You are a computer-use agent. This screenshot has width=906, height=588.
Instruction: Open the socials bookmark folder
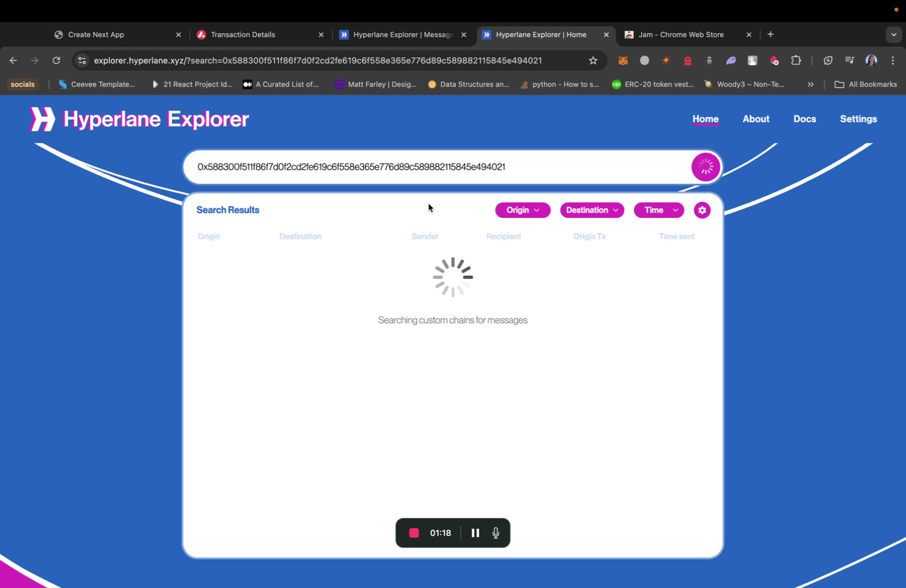23,84
